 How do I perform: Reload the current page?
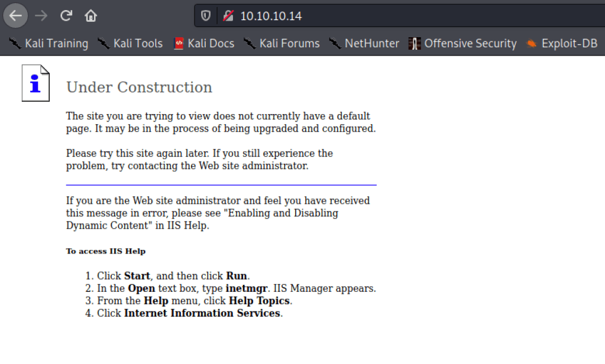pyautogui.click(x=66, y=16)
